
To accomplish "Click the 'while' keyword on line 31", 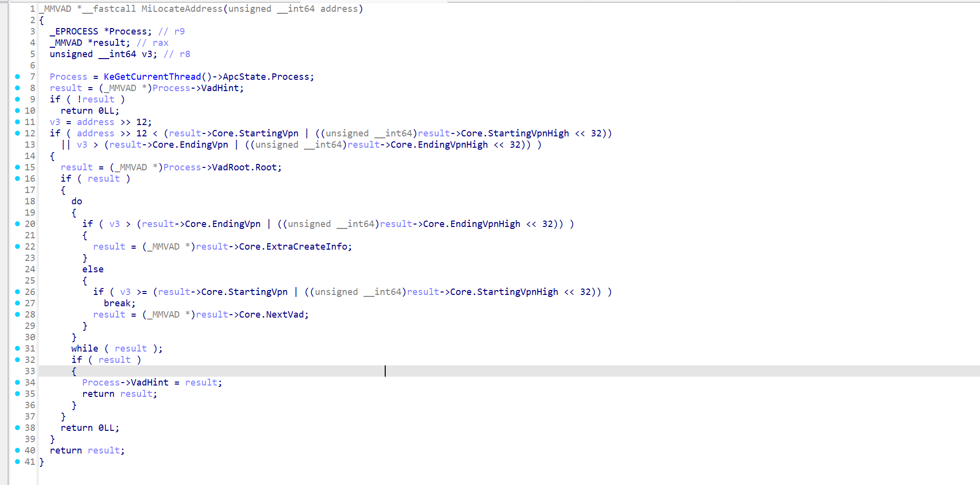I will tap(85, 349).
